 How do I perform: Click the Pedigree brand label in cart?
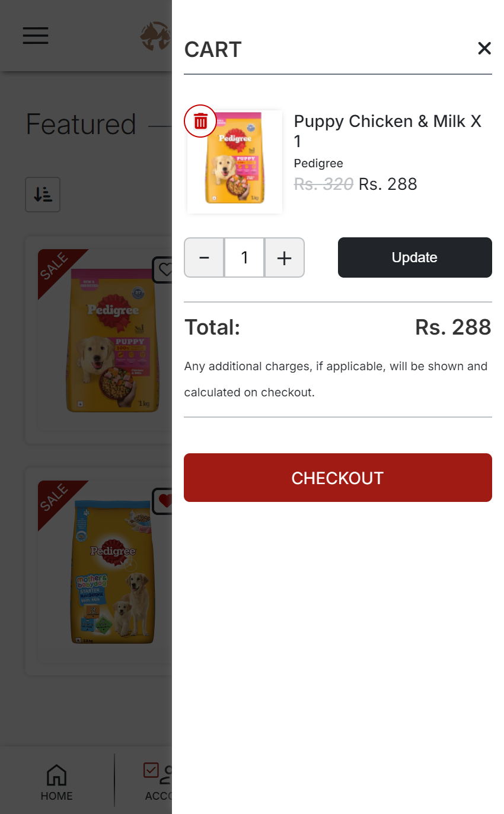click(318, 163)
